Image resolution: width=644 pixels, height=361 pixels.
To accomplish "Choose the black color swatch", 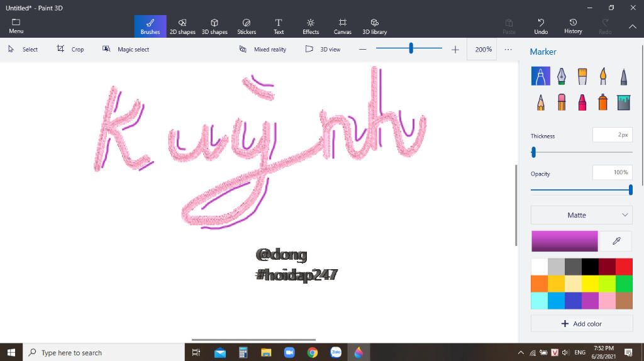I will [590, 267].
